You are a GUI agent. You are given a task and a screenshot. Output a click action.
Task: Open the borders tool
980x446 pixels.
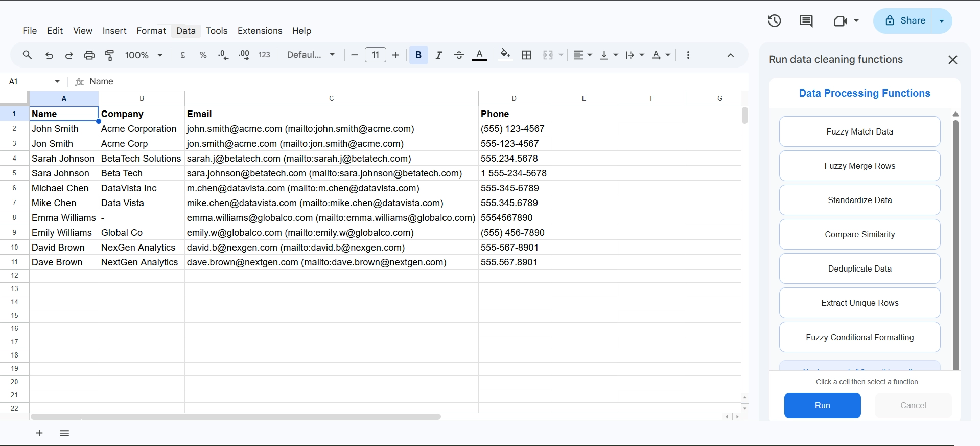(527, 55)
